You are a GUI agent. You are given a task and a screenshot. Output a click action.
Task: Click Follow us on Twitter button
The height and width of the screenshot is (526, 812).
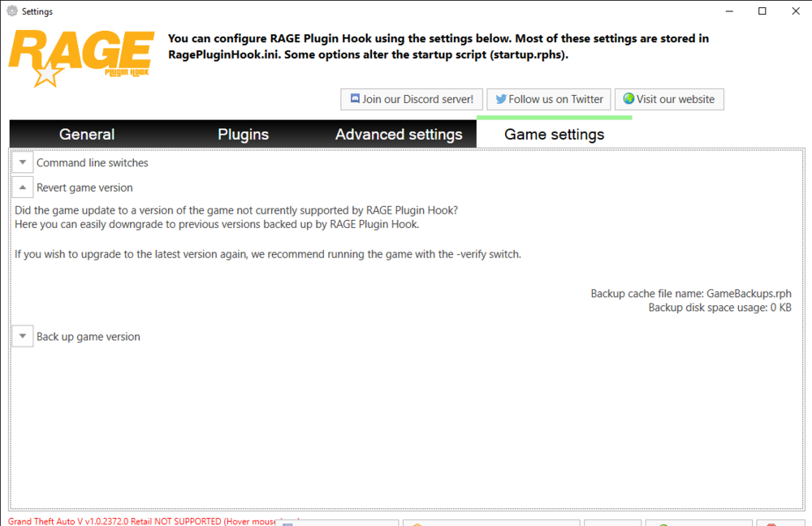point(549,99)
